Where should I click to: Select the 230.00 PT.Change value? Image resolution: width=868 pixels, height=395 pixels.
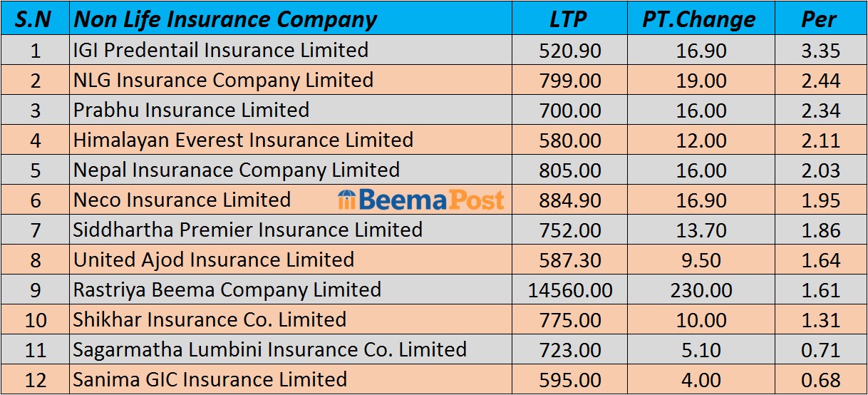click(x=701, y=290)
